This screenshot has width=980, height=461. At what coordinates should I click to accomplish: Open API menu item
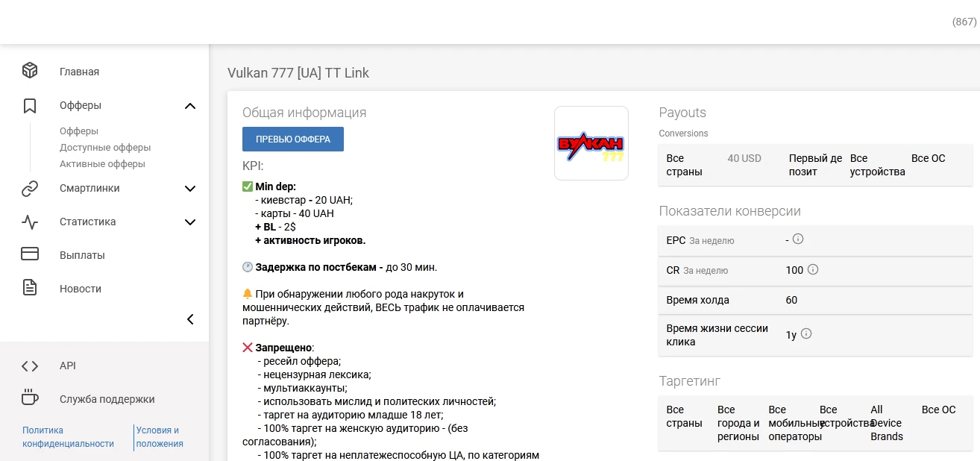[x=68, y=366]
